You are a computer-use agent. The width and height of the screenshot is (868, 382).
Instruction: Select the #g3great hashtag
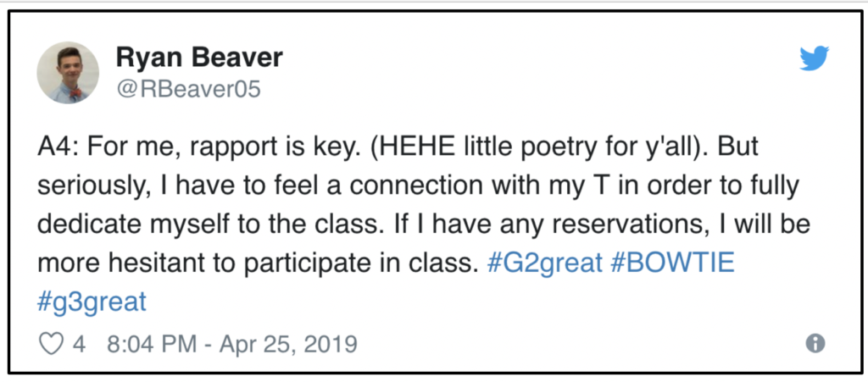(92, 302)
